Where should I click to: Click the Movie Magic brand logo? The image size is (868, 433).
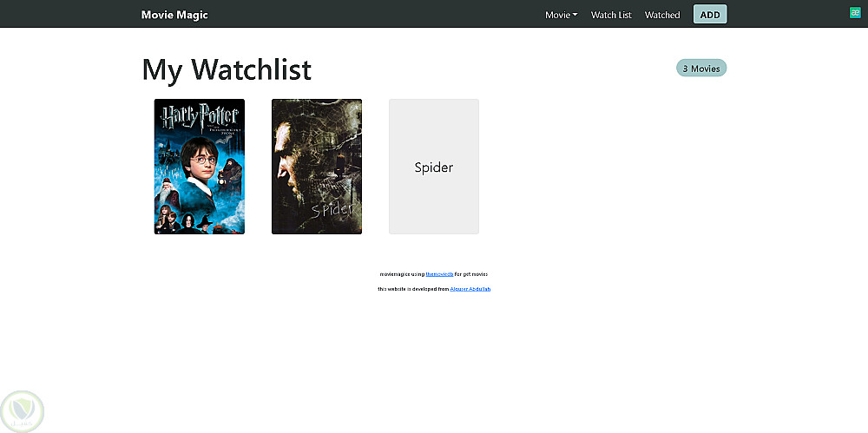pos(174,15)
